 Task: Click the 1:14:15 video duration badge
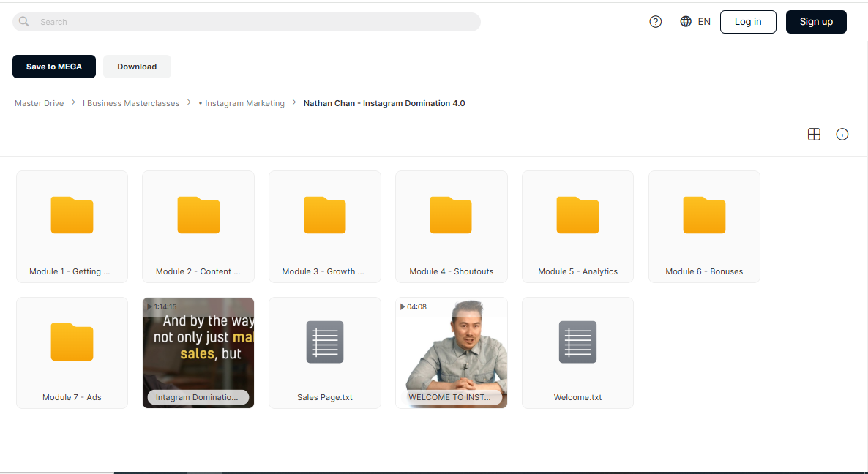pos(162,306)
